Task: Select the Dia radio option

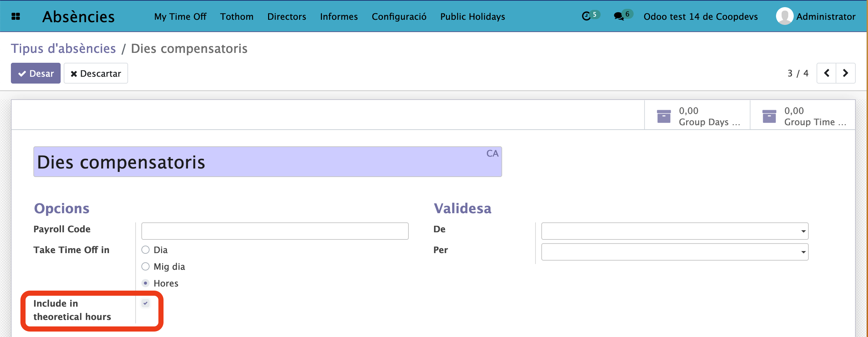Action: [x=145, y=250]
